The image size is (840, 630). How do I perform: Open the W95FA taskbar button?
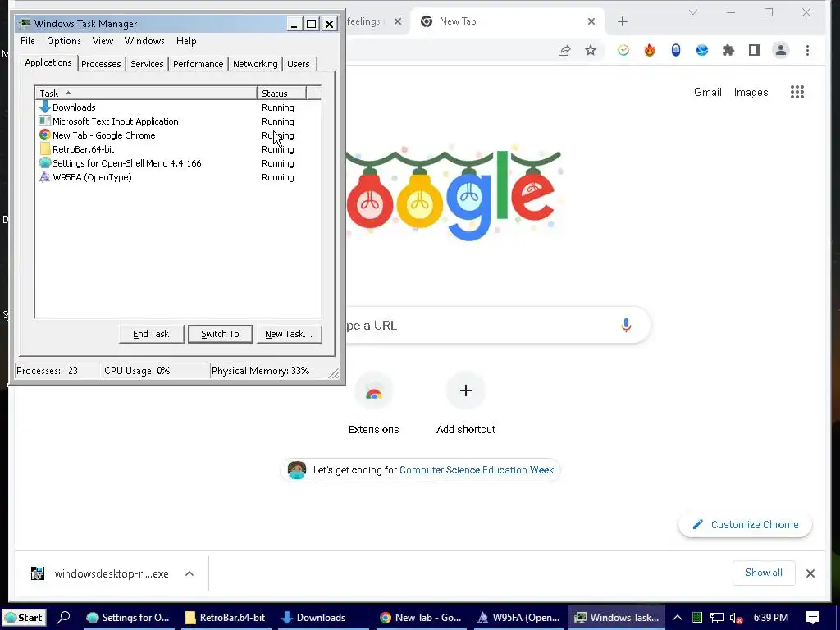(x=518, y=618)
